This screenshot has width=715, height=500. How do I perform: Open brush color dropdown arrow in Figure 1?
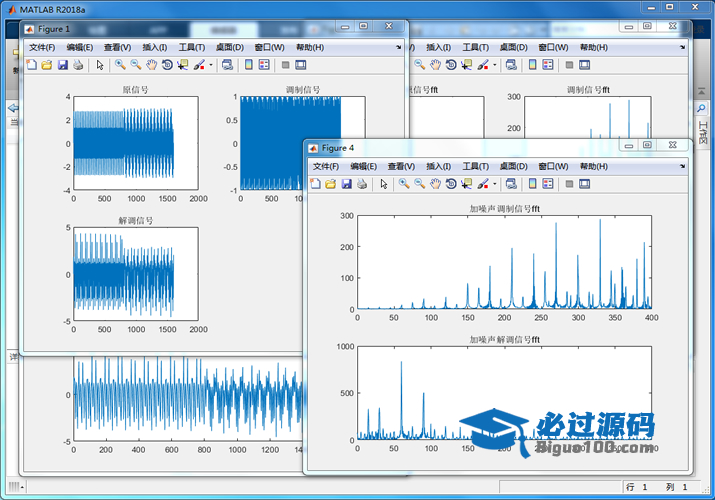211,65
